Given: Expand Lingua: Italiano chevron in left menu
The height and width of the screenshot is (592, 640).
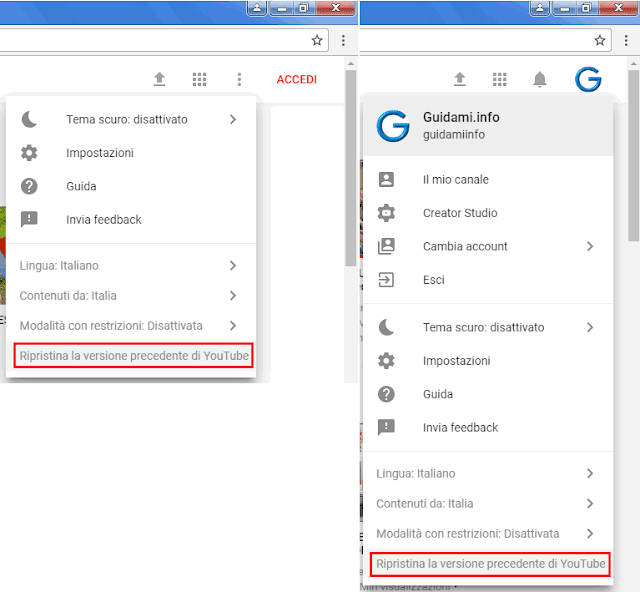Looking at the screenshot, I should coord(233,265).
